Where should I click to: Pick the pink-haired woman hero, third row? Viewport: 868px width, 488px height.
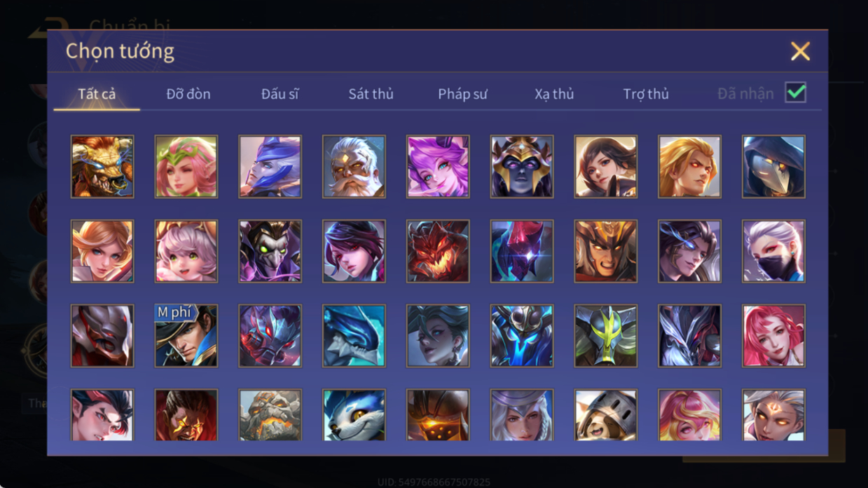(773, 336)
